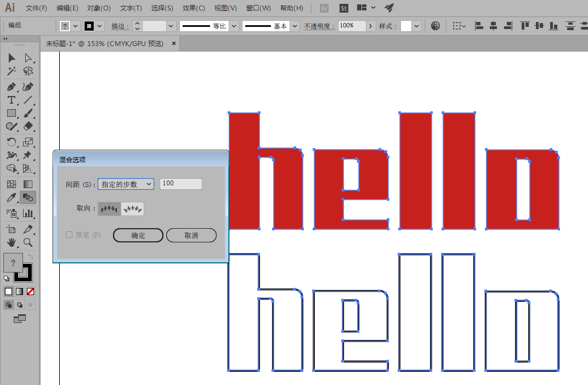Choose the Lasso tool
Screen dimensions: 588x385
click(28, 71)
